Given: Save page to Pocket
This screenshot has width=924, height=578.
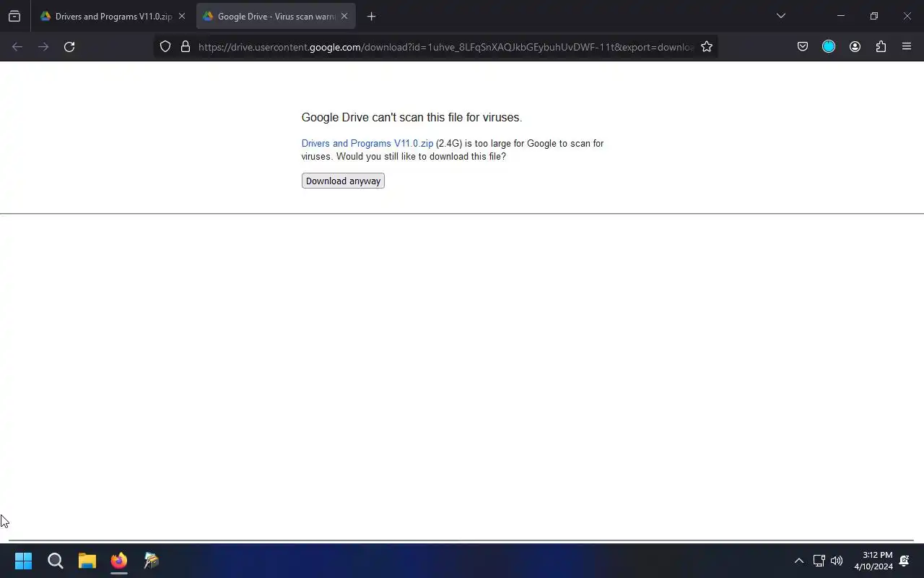Looking at the screenshot, I should click(803, 47).
